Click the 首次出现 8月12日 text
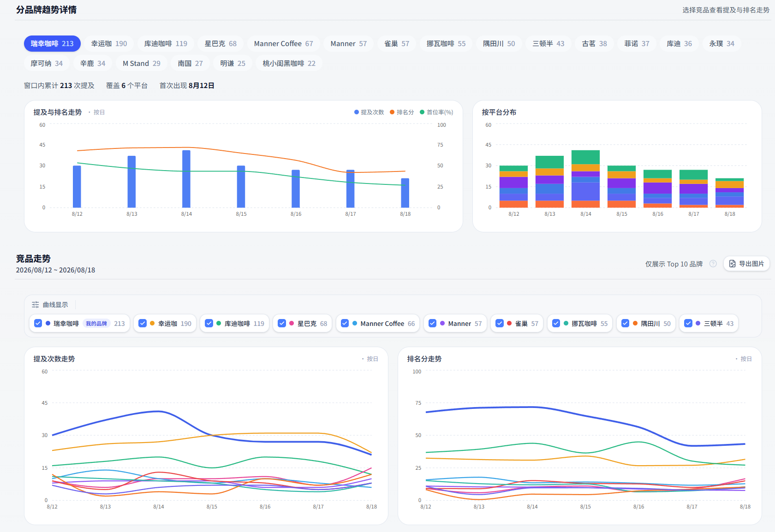Image resolution: width=775 pixels, height=532 pixels. [187, 86]
